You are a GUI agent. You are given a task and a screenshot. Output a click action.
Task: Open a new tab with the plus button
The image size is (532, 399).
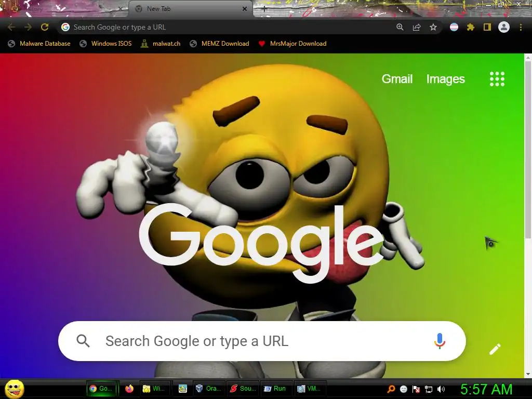264,9
